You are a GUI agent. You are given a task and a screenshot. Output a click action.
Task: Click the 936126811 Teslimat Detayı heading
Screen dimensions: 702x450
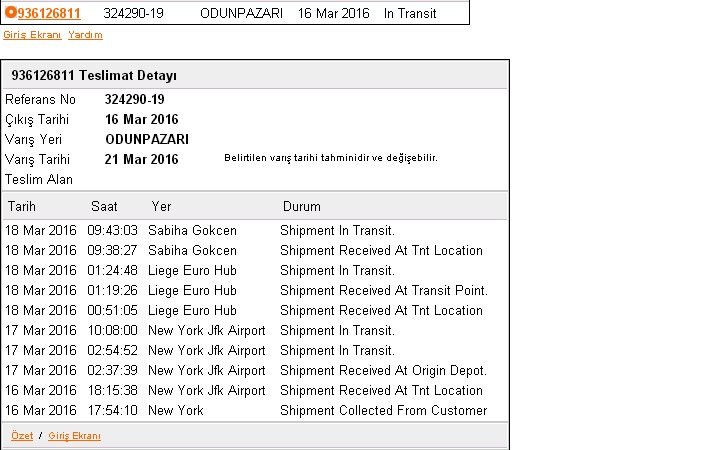[x=94, y=75]
